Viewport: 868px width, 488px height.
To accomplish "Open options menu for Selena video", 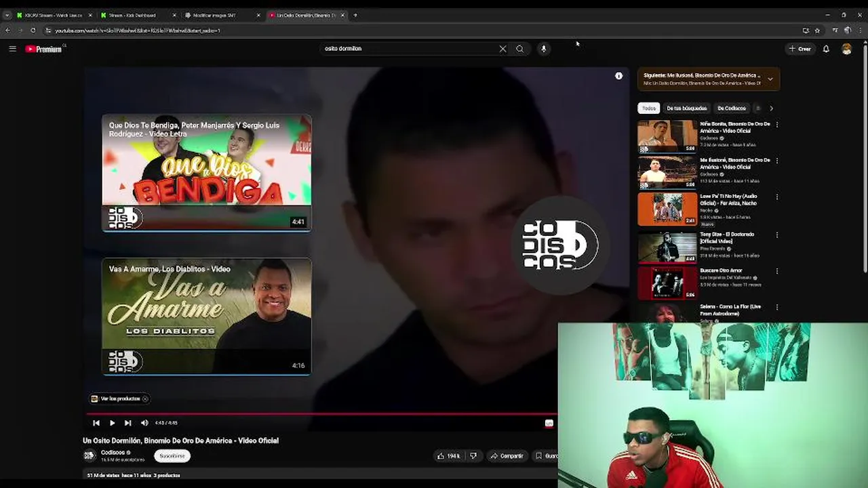I will [x=777, y=307].
